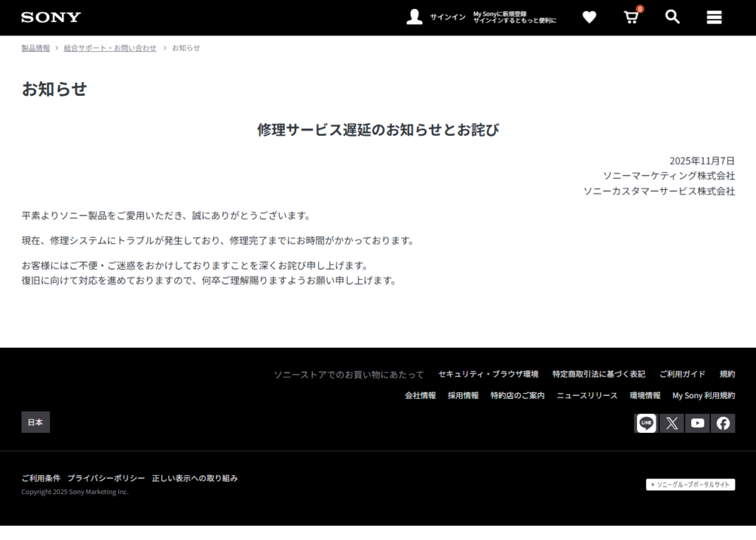Open ソニーグループポータルサイト button
Viewport: 756px width, 540px height.
point(690,485)
